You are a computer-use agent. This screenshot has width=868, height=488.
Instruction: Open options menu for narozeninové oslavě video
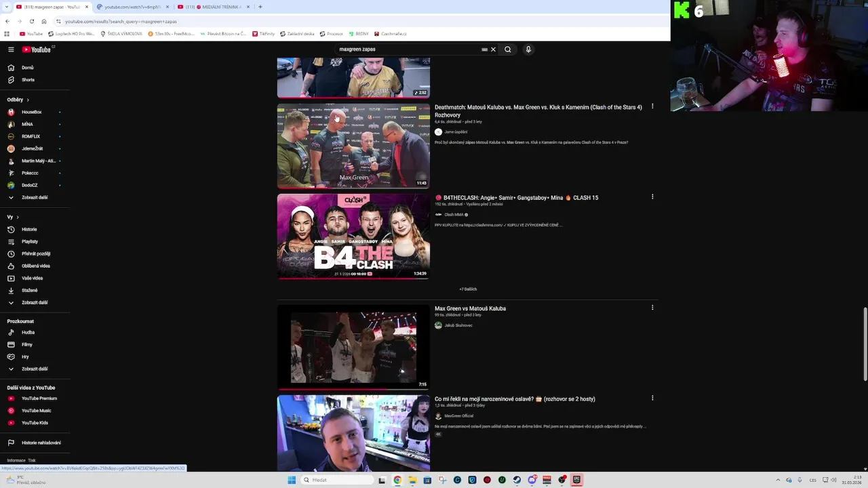point(652,398)
